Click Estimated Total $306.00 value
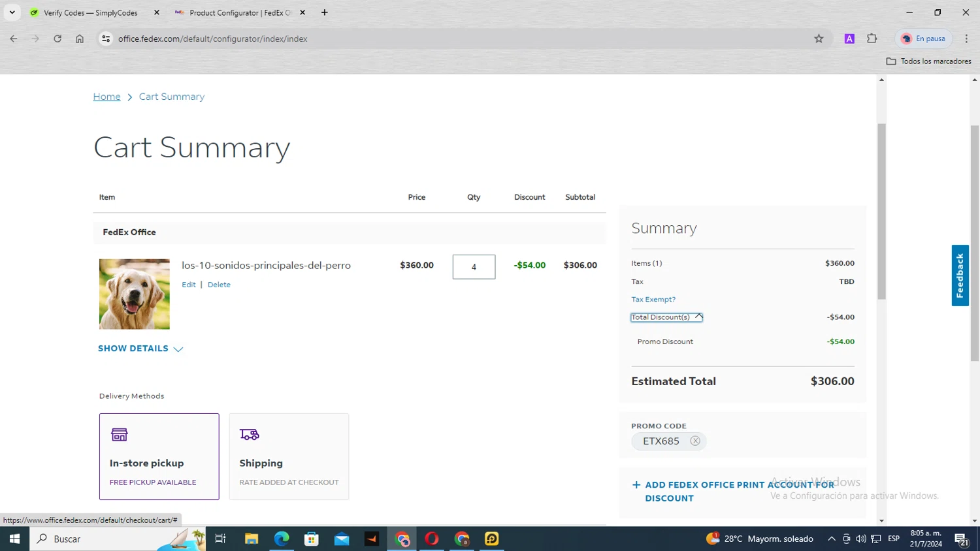The image size is (980, 551). pyautogui.click(x=832, y=381)
